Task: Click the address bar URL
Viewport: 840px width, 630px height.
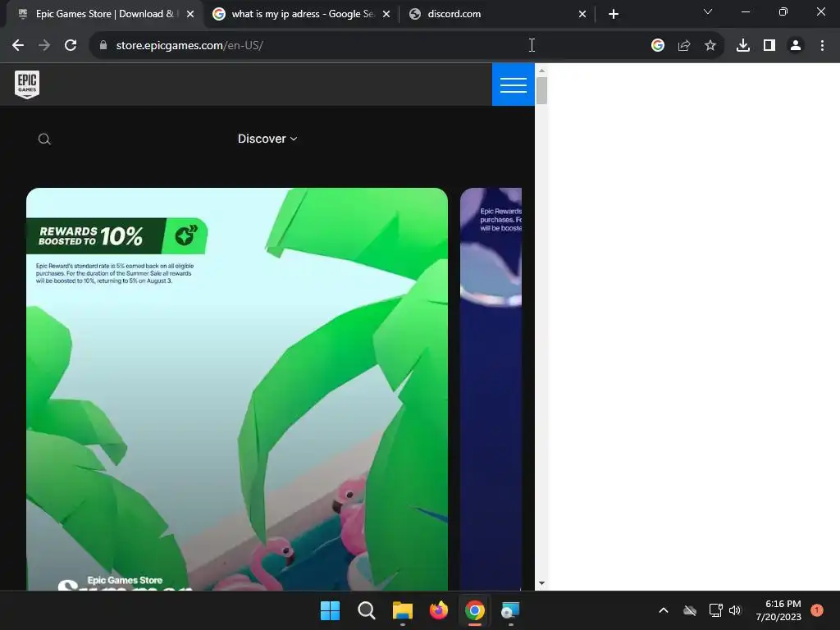Action: [x=189, y=46]
